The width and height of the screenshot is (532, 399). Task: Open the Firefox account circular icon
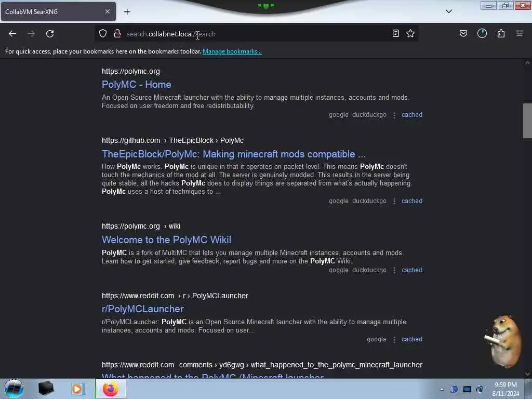482,33
